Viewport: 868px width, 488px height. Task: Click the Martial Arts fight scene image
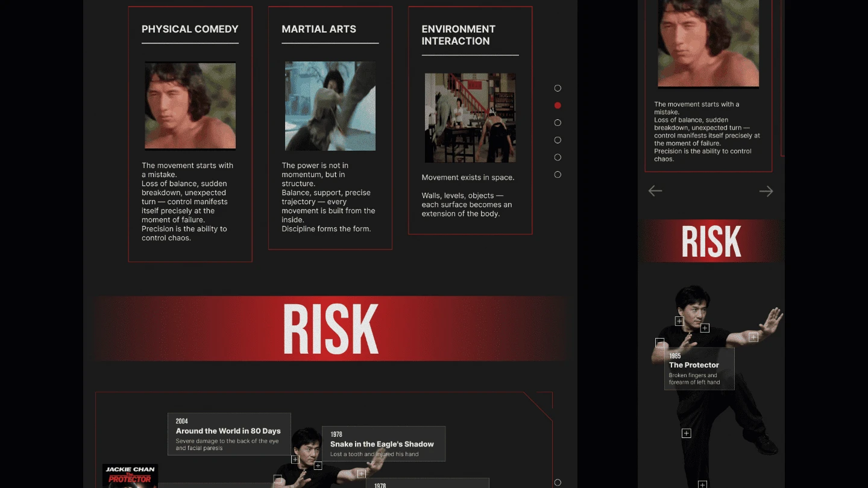[x=330, y=105]
